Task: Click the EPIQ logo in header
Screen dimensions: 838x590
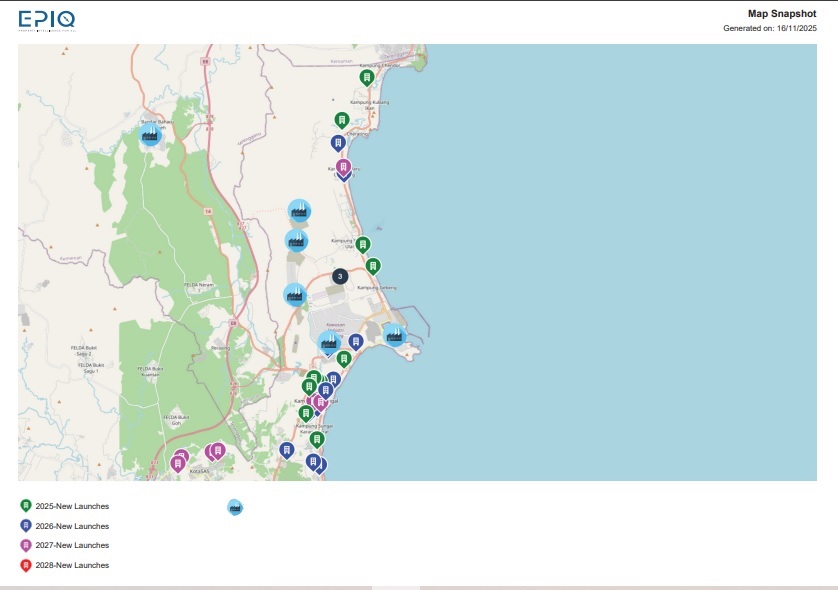Action: (46, 19)
